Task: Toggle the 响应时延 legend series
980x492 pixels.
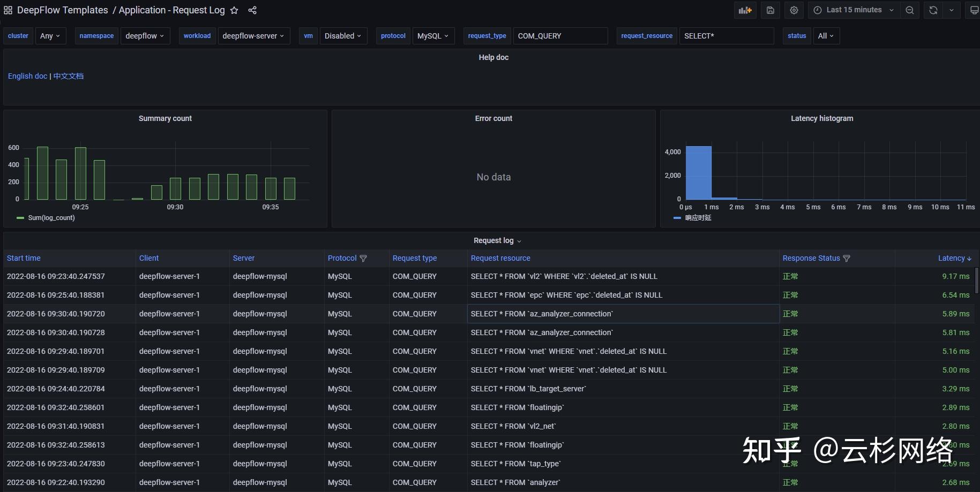Action: pyautogui.click(x=698, y=218)
